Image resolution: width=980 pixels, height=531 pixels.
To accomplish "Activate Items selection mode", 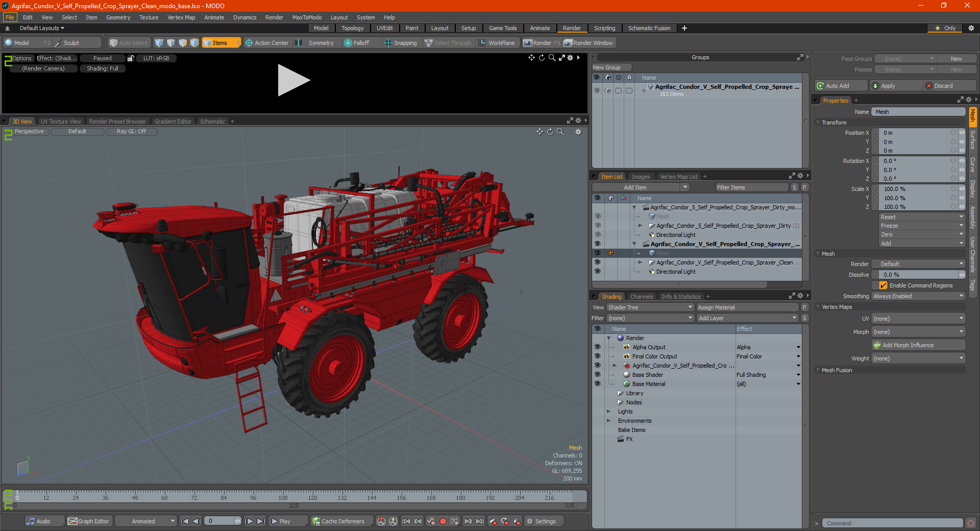I will pos(220,43).
